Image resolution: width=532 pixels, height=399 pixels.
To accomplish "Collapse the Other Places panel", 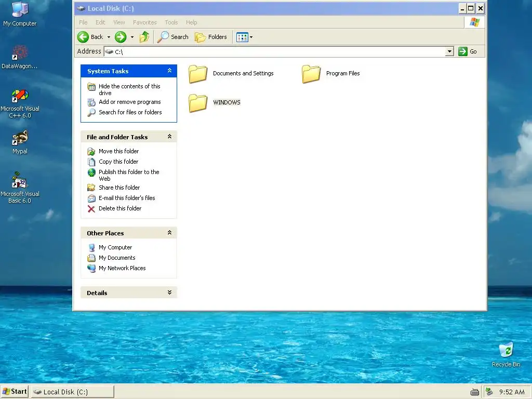I will 170,233.
